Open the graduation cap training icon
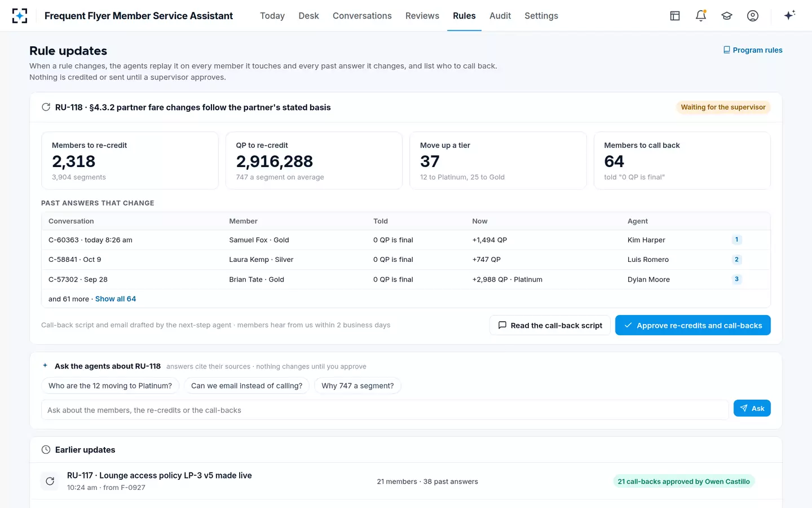Viewport: 812px width, 508px height. 727,16
